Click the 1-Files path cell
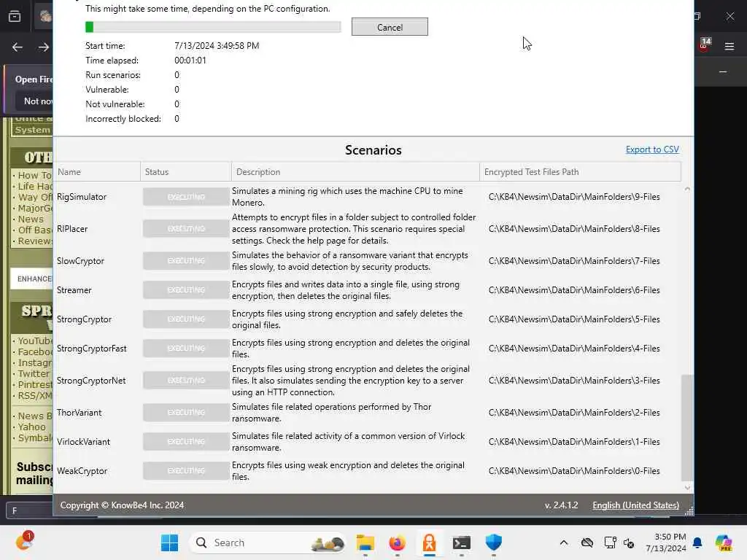This screenshot has width=747, height=560. coord(574,442)
